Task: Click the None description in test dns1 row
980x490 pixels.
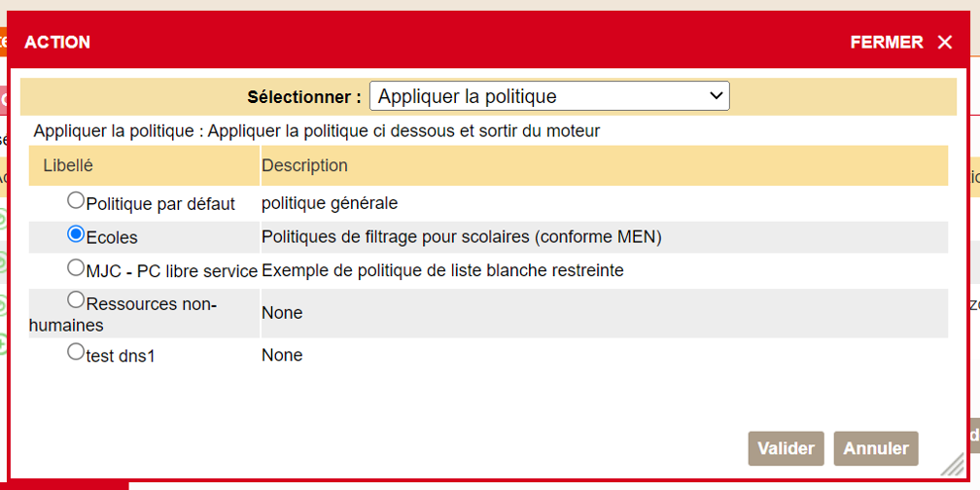Action: (282, 356)
